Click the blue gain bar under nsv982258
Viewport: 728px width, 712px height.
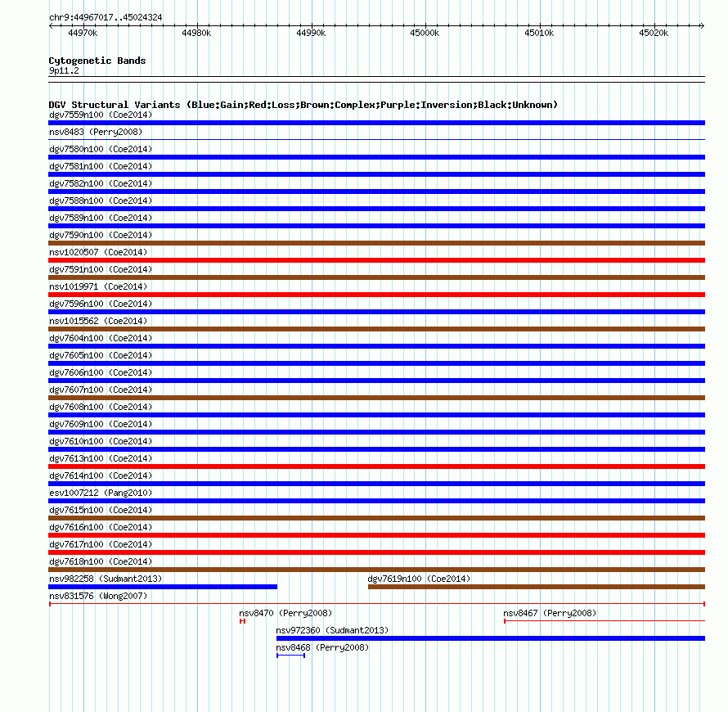[163, 587]
